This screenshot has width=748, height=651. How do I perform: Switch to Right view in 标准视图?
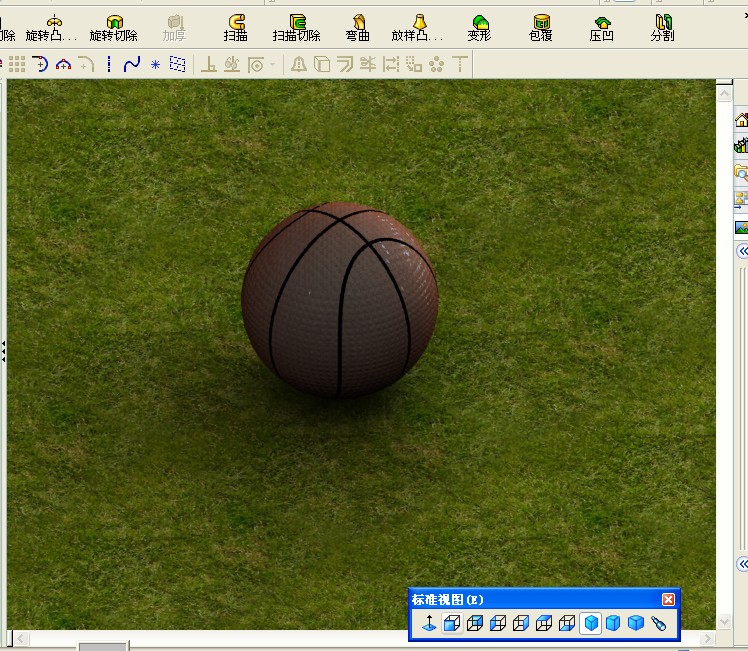pos(521,623)
